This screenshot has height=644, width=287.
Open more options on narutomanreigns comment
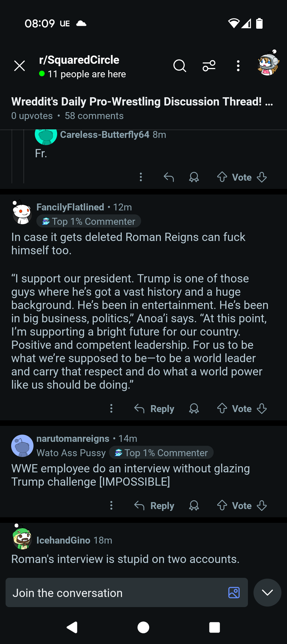(111, 505)
